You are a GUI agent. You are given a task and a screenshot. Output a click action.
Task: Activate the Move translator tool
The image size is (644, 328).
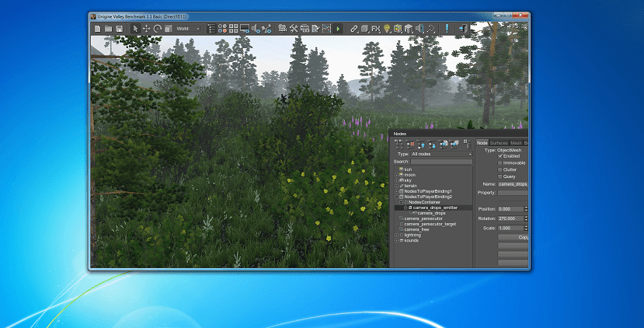(146, 29)
